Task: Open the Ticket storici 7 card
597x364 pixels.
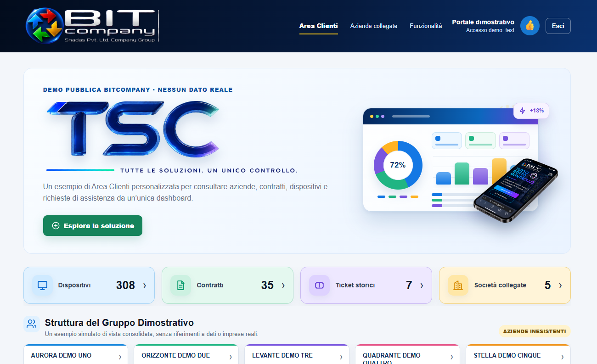Action: 366,286
